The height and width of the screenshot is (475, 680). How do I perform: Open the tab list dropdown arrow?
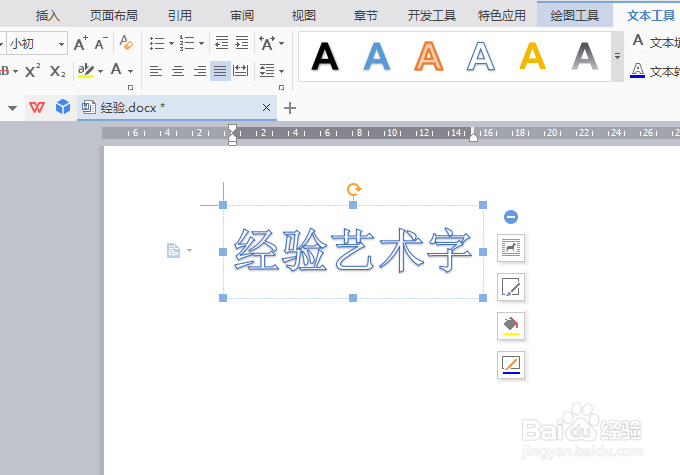(x=12, y=108)
